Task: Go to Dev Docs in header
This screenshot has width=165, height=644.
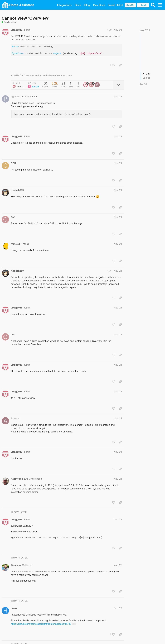Action: tap(99, 5)
